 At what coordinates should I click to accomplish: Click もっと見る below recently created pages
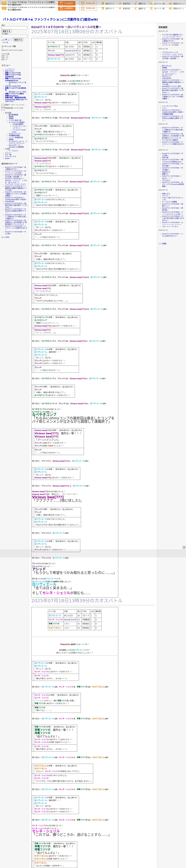coord(5,237)
